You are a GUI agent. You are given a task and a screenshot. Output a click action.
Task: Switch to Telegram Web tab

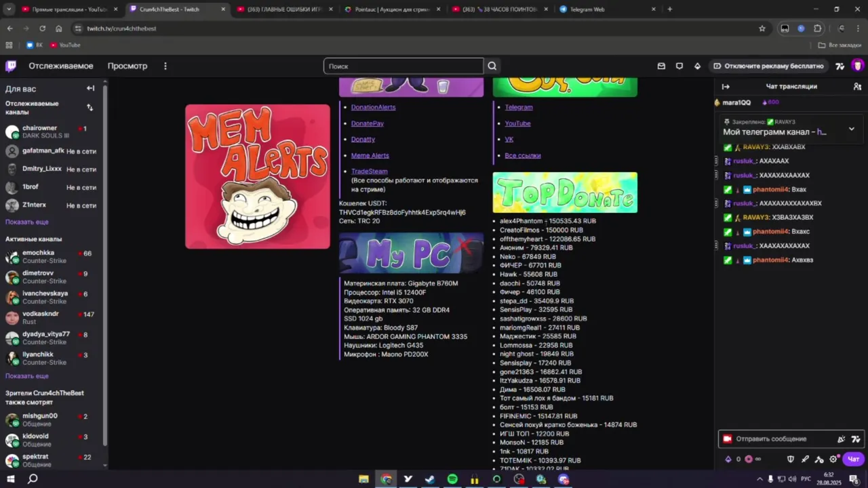[606, 9]
